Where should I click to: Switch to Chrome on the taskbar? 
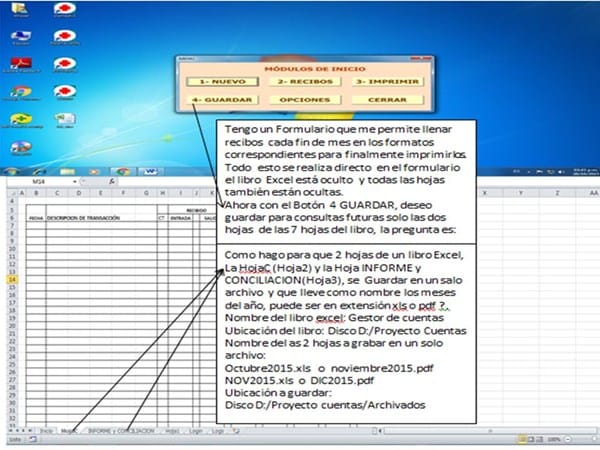[x=122, y=171]
